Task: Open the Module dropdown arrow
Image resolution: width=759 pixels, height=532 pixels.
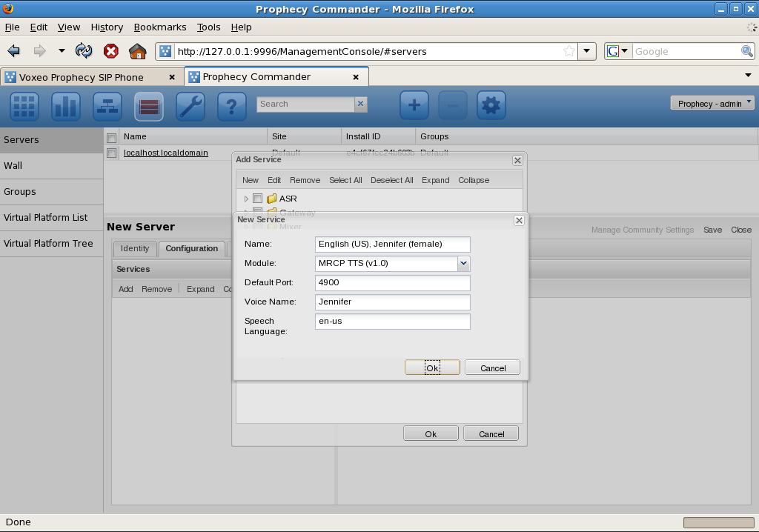Action: tap(463, 263)
